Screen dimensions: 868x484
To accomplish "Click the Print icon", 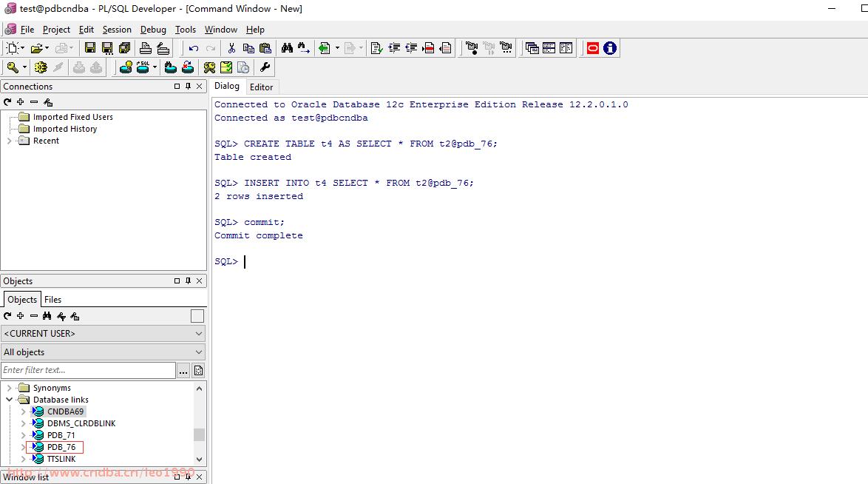I will [146, 48].
